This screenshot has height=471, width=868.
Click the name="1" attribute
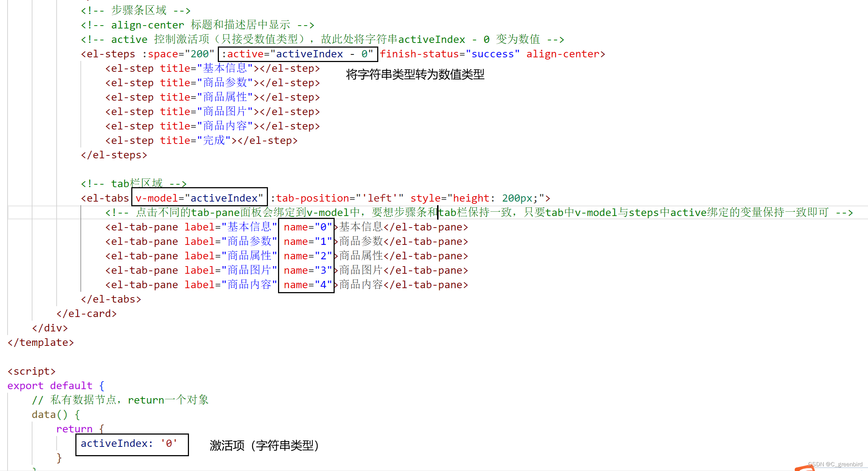click(x=308, y=241)
